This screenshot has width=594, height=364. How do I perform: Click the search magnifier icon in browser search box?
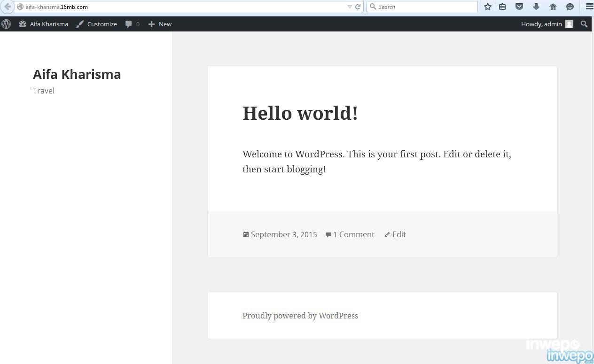373,7
